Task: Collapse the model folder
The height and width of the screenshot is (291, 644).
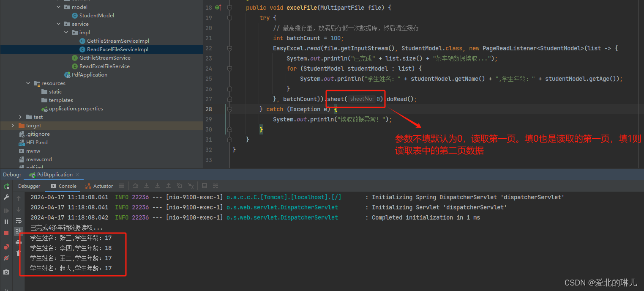Action: tap(59, 7)
